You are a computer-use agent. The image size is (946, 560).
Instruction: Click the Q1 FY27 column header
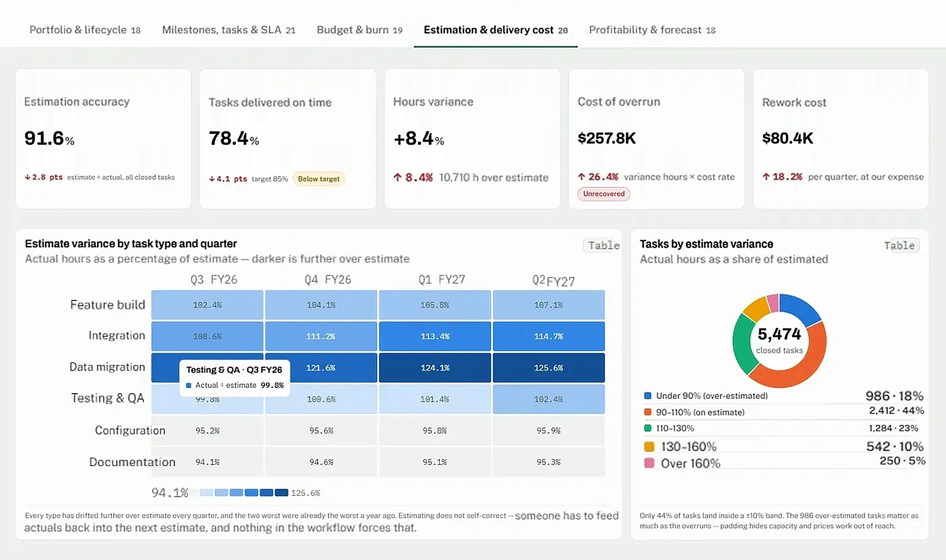pos(441,280)
